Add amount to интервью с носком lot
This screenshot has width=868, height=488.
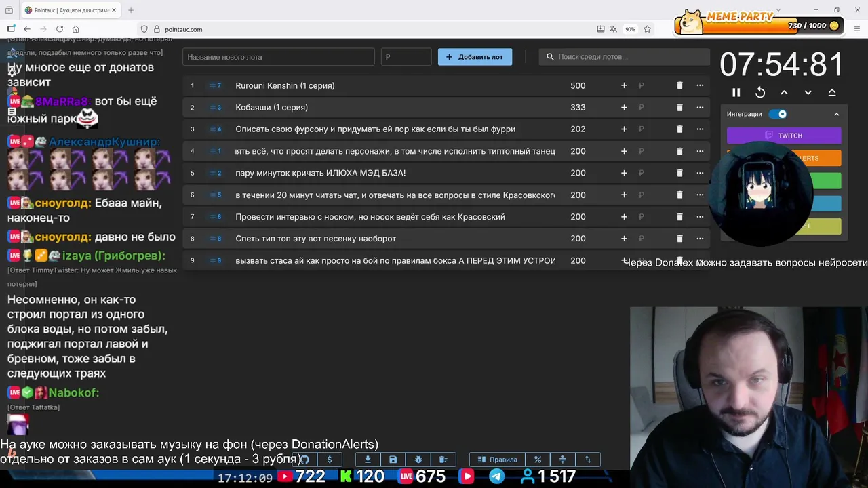coord(624,217)
